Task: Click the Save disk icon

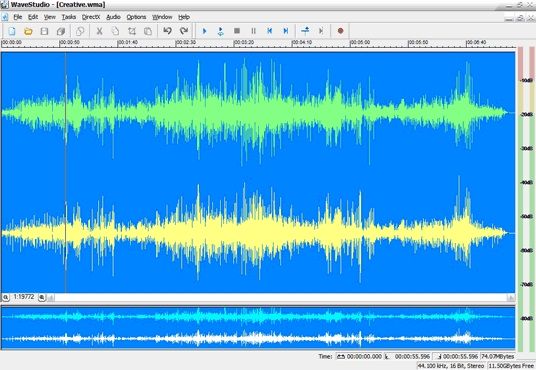Action: click(44, 31)
